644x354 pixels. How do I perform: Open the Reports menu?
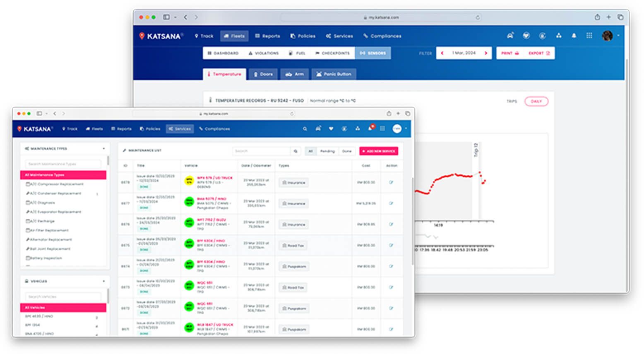pyautogui.click(x=267, y=36)
